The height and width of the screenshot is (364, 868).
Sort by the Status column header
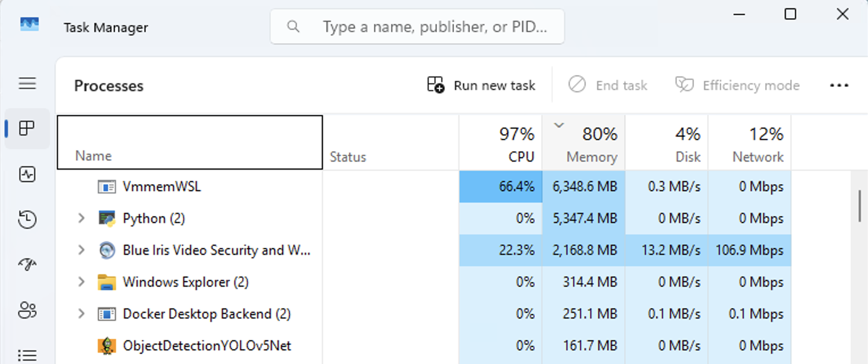[x=391, y=142]
